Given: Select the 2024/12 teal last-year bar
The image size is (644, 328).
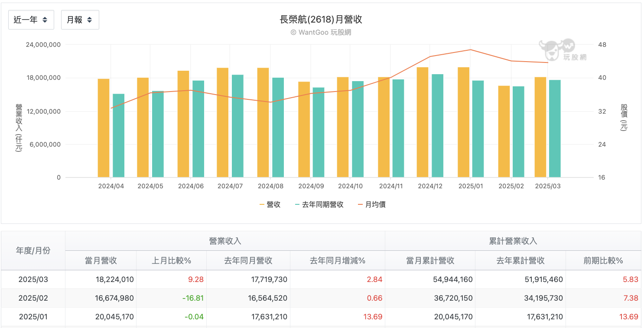Looking at the screenshot, I should pos(438,126).
